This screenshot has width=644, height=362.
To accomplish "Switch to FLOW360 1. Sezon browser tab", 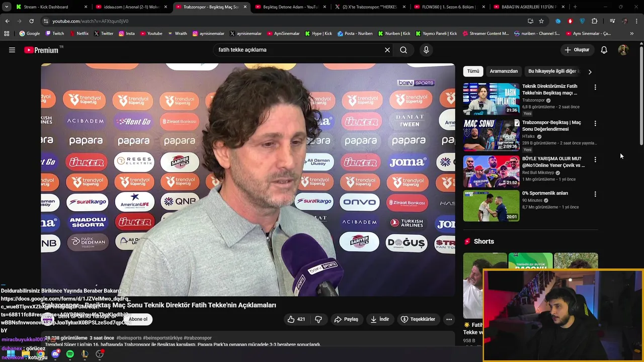I will (450, 7).
